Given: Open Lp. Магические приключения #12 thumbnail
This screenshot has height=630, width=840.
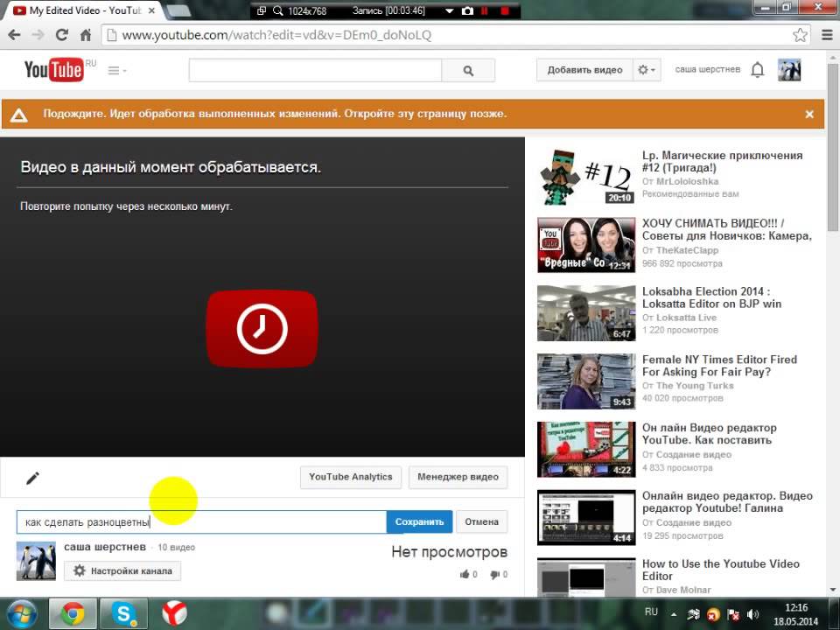Looking at the screenshot, I should 586,178.
